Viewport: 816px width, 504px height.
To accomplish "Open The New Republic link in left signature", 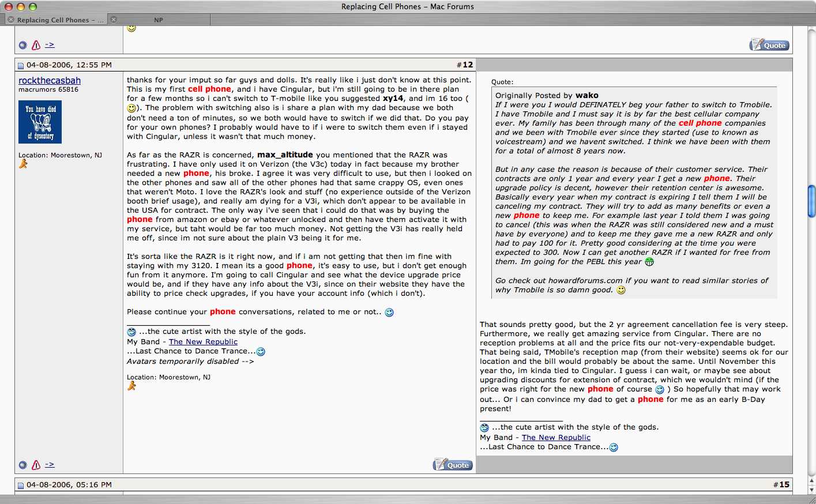I will tap(203, 342).
